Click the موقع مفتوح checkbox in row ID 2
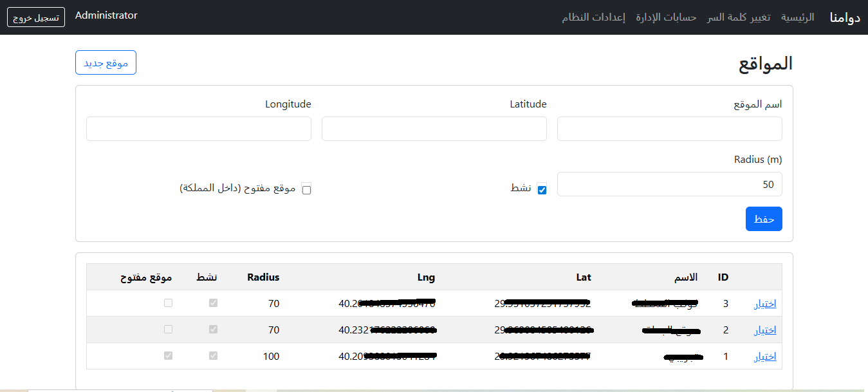This screenshot has height=392, width=868. click(x=168, y=329)
